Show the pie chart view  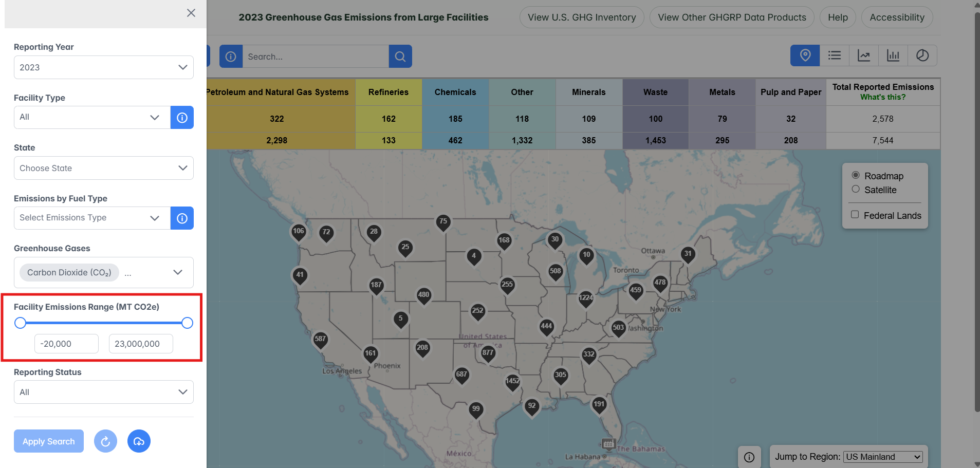click(x=922, y=55)
